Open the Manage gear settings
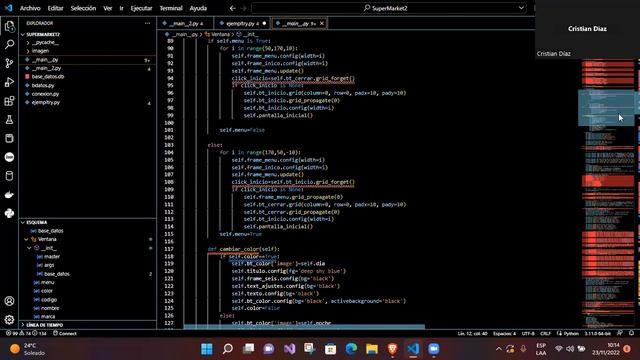This screenshot has height=360, width=640. click(9, 320)
